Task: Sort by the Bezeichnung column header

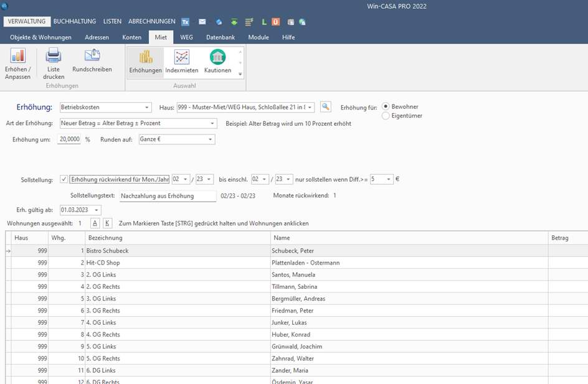Action: point(178,238)
